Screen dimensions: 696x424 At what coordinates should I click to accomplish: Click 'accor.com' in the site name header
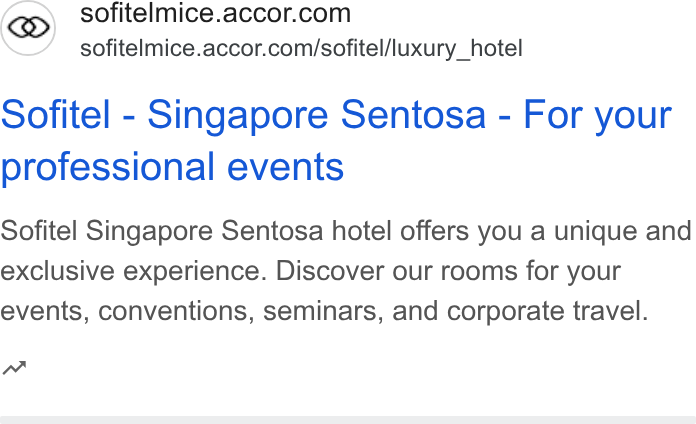(x=287, y=13)
